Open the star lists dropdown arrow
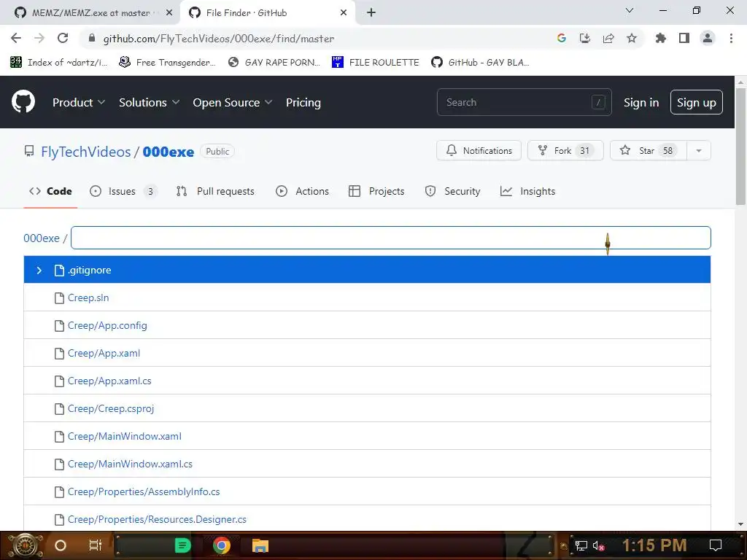The height and width of the screenshot is (560, 747). tap(698, 150)
